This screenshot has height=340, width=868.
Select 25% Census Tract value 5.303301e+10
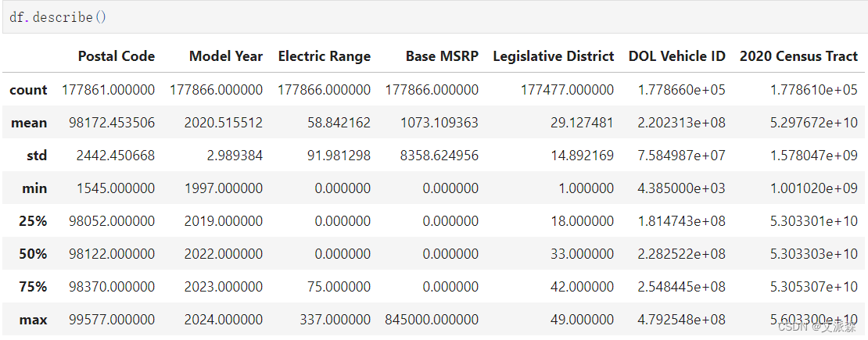[x=814, y=221]
